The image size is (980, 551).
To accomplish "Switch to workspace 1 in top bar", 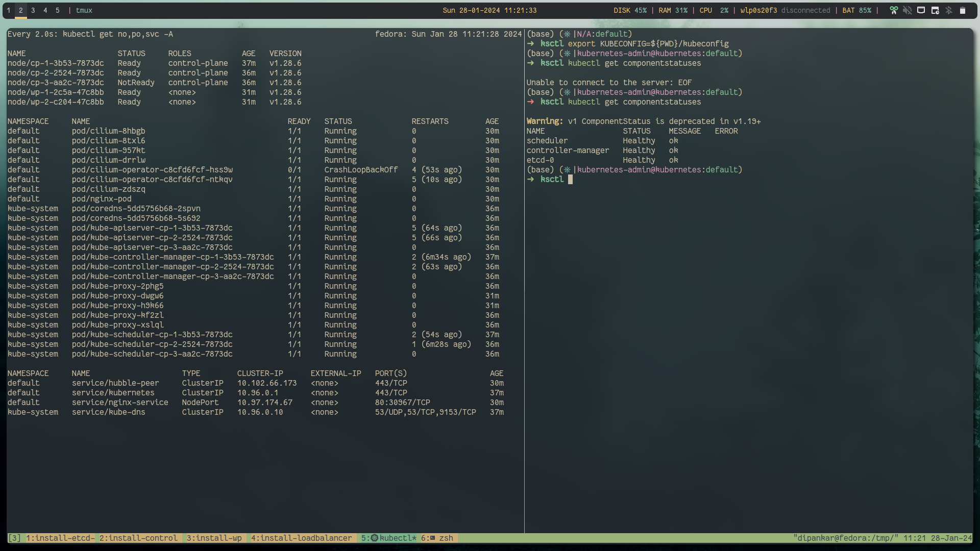I will pyautogui.click(x=9, y=10).
